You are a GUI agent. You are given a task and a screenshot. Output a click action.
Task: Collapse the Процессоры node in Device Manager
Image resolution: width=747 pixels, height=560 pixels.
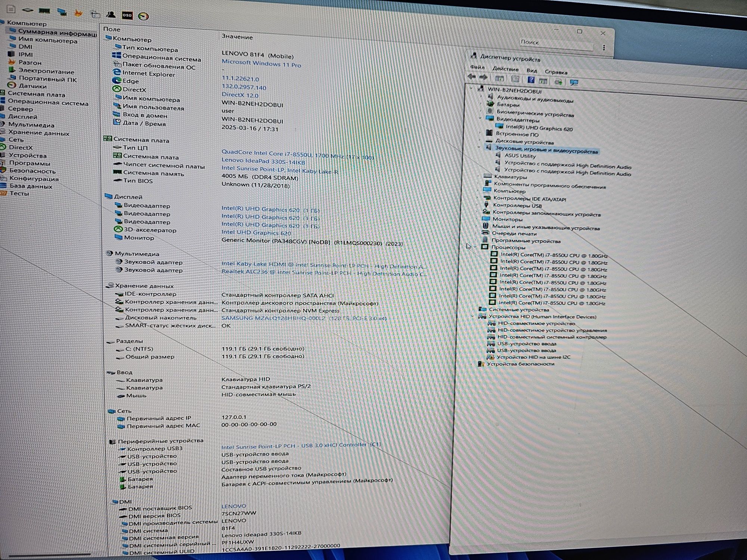[475, 247]
